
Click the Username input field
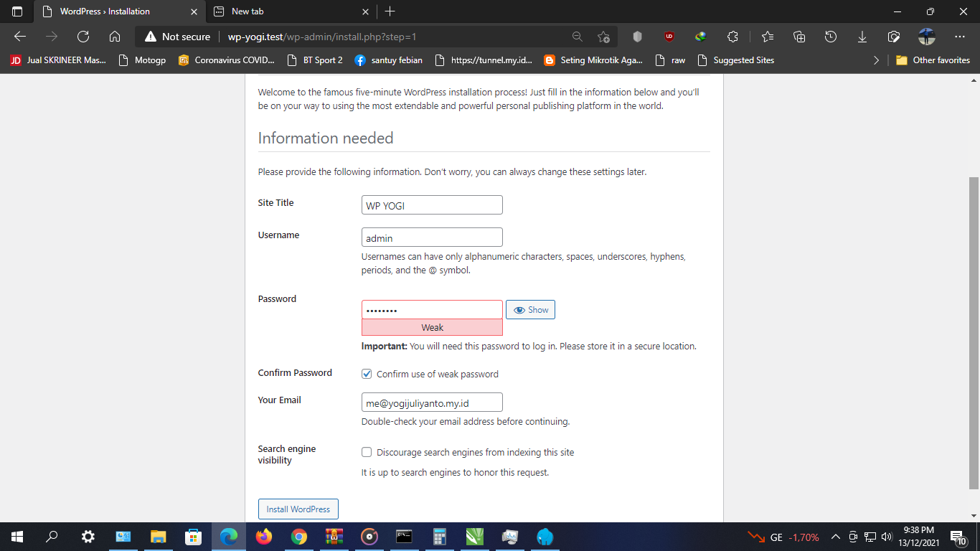tap(432, 237)
